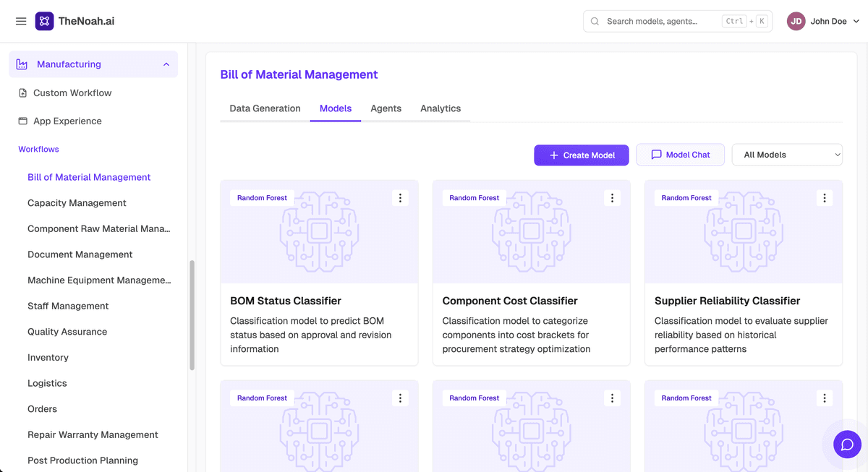Open the Inventory workflow

click(x=48, y=357)
